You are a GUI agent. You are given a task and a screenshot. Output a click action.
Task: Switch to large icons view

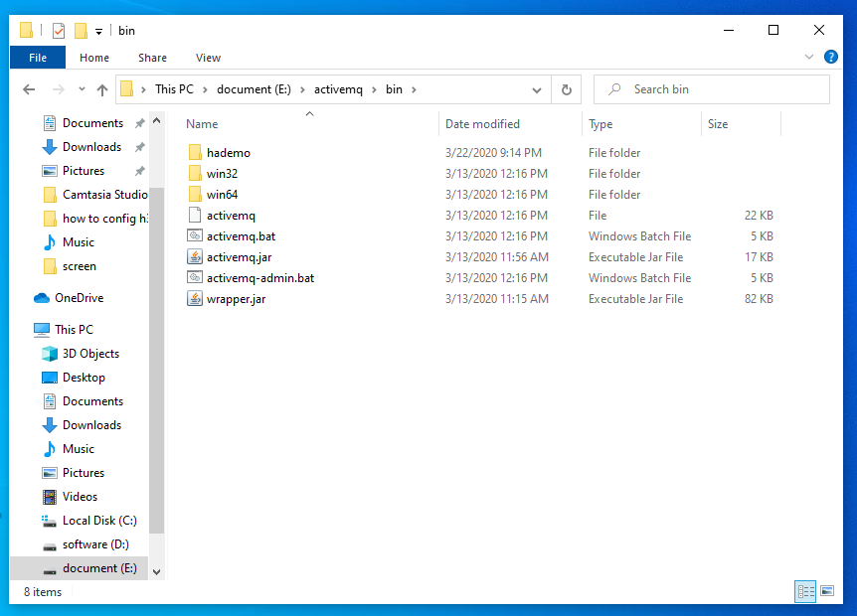coord(827,591)
